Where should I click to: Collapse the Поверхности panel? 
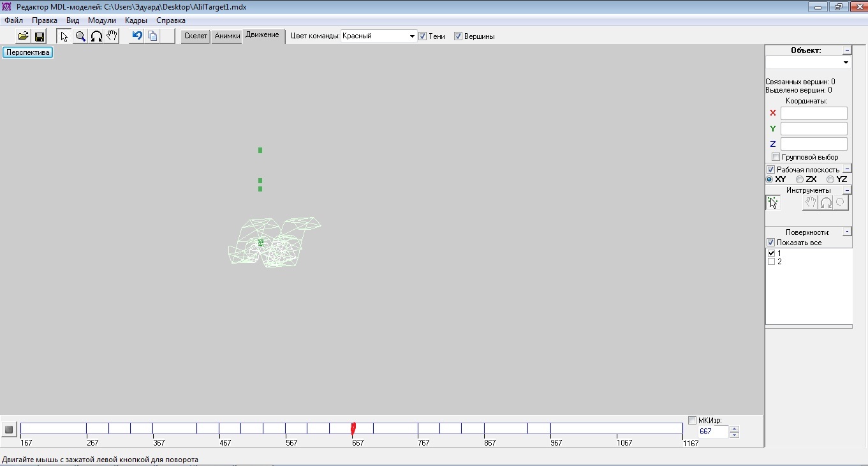847,232
